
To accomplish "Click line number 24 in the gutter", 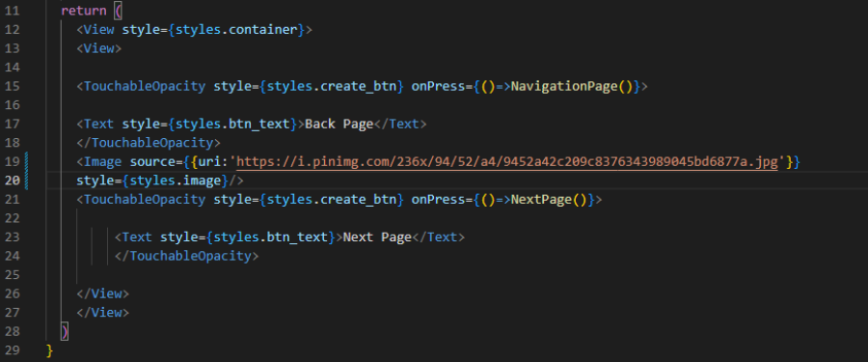I will tap(12, 256).
